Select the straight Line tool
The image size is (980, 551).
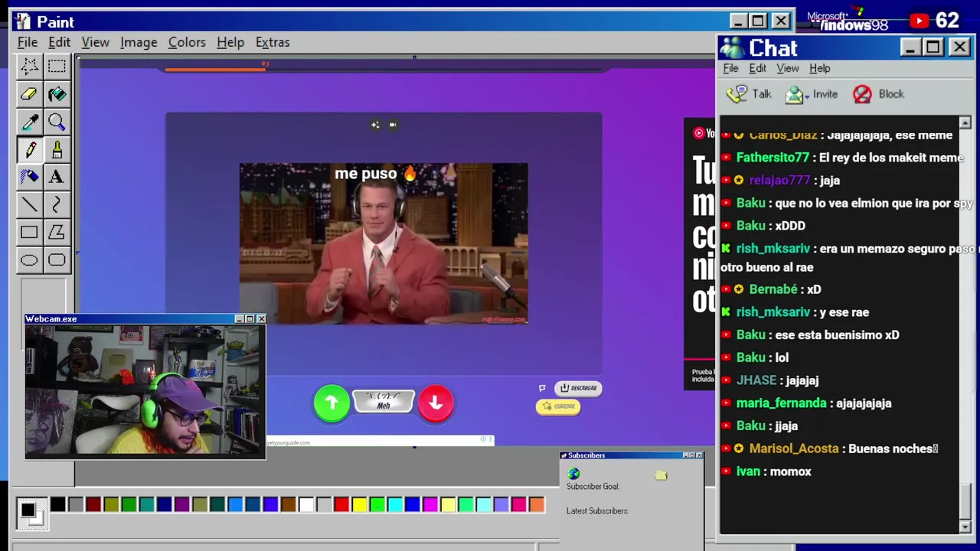[29, 204]
